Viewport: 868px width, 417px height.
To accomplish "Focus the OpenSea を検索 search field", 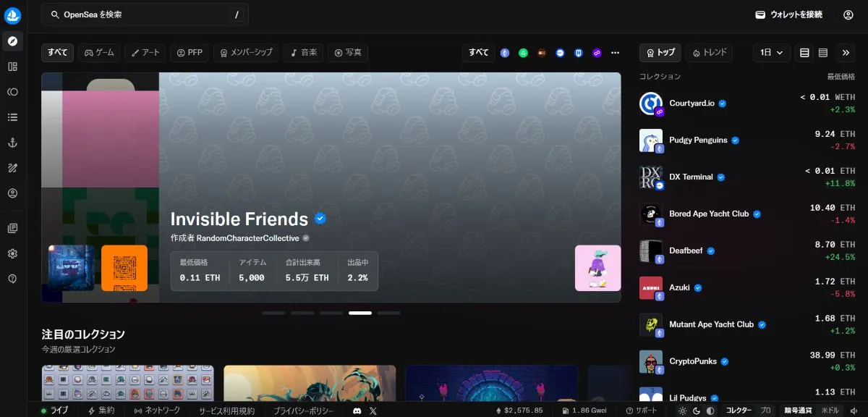I will pos(145,14).
